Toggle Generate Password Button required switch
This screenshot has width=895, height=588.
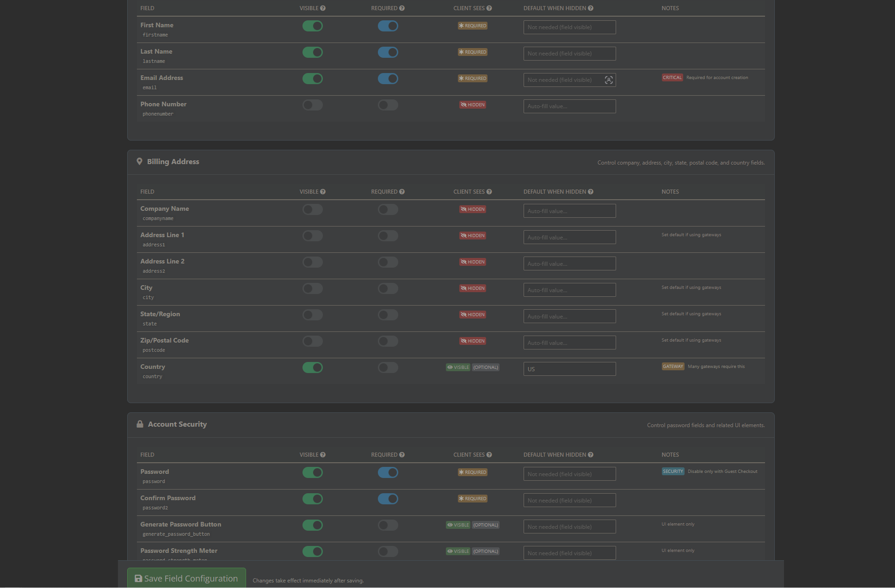click(x=388, y=525)
